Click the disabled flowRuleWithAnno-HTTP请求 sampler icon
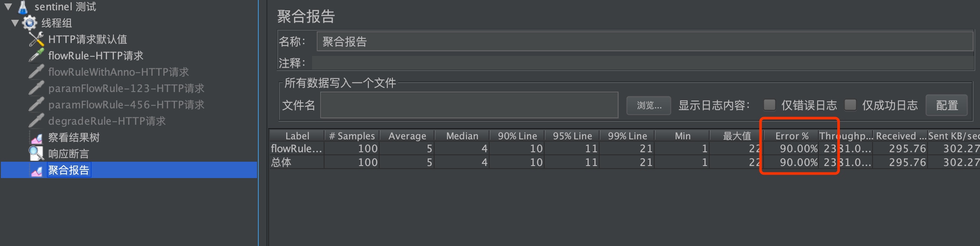 pyautogui.click(x=37, y=71)
